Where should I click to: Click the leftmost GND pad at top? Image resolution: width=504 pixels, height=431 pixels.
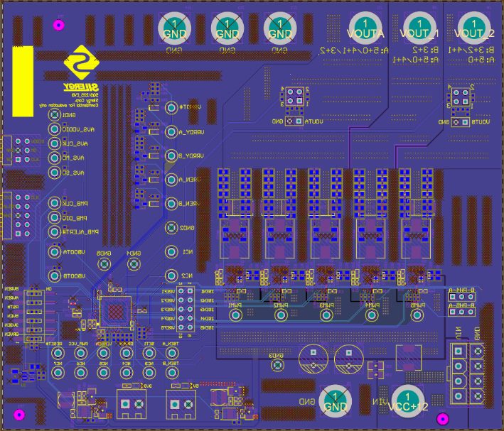[x=174, y=29]
